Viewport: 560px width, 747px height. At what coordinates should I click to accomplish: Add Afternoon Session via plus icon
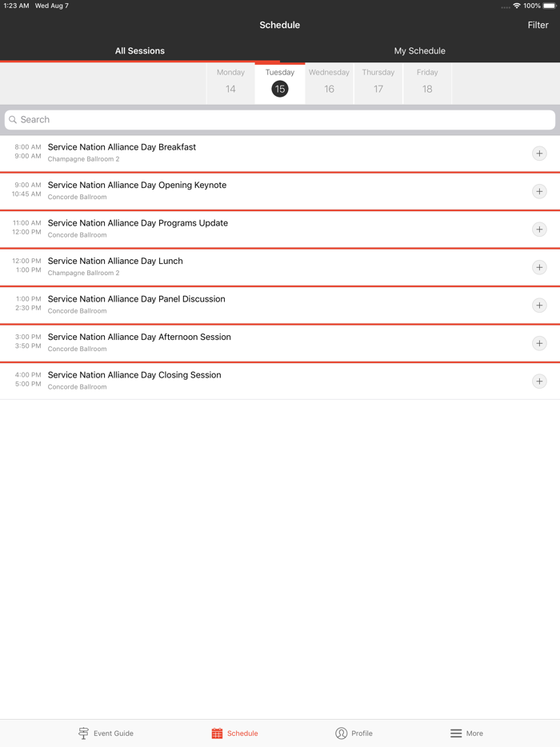pyautogui.click(x=539, y=343)
